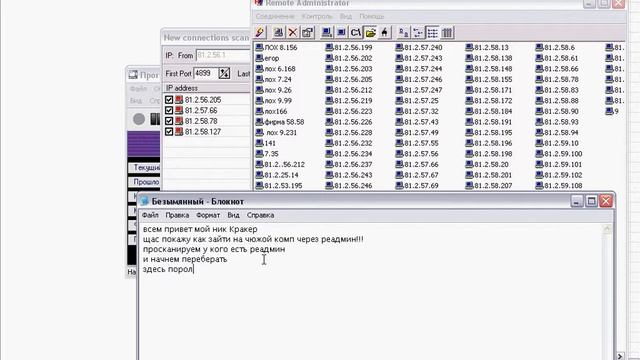Viewport: 640px width, 360px height.
Task: Open Помощь menu in Remote Administrator
Action: pyautogui.click(x=371, y=16)
